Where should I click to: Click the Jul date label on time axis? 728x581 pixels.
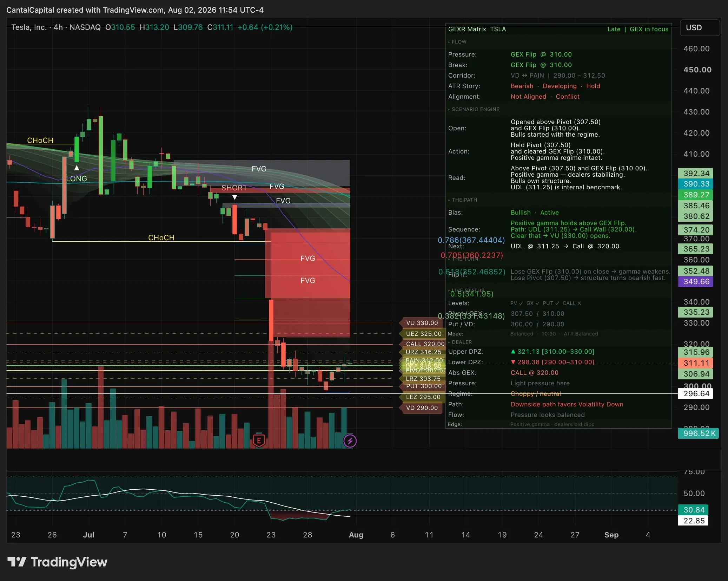[x=88, y=535]
